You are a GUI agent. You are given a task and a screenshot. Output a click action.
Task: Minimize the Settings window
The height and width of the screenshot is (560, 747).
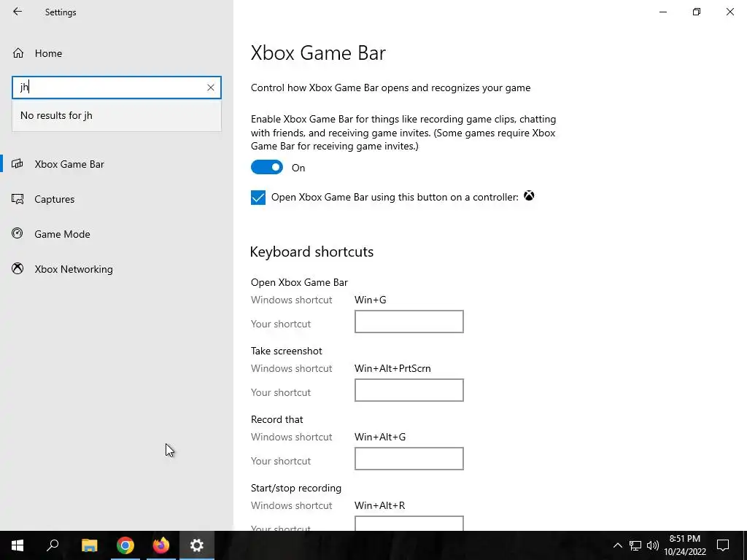point(663,12)
